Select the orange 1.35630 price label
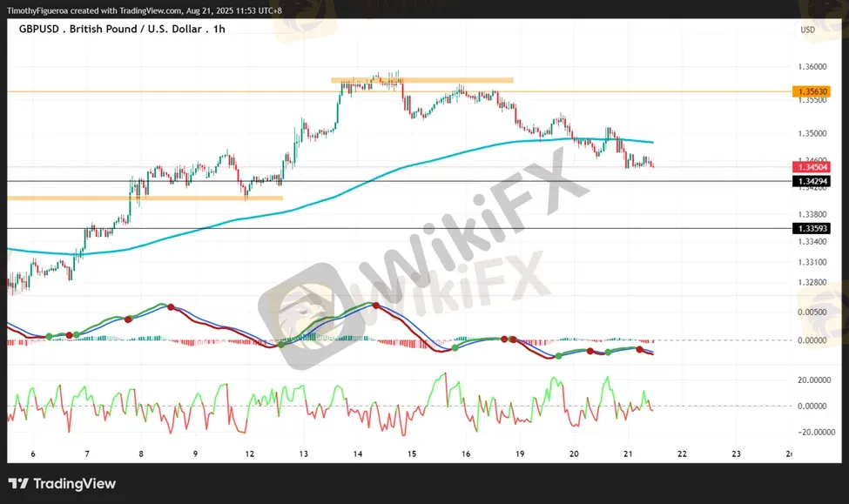The height and width of the screenshot is (504, 849). (810, 91)
